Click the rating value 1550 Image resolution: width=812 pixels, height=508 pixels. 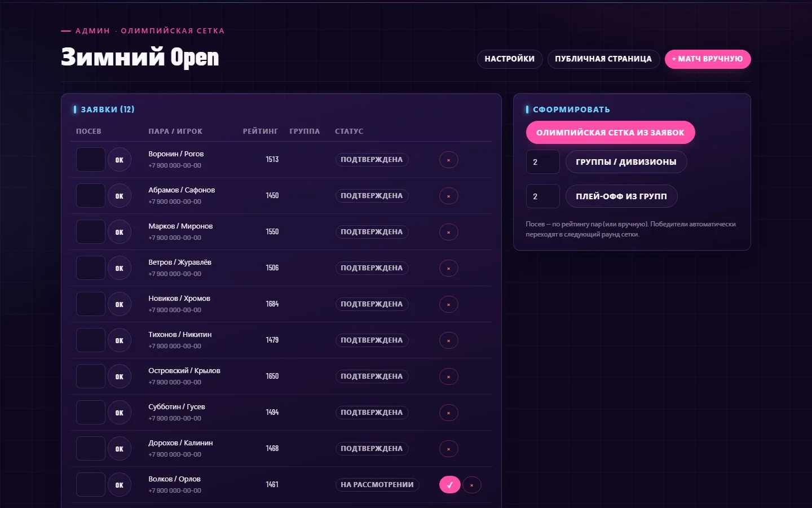(272, 232)
